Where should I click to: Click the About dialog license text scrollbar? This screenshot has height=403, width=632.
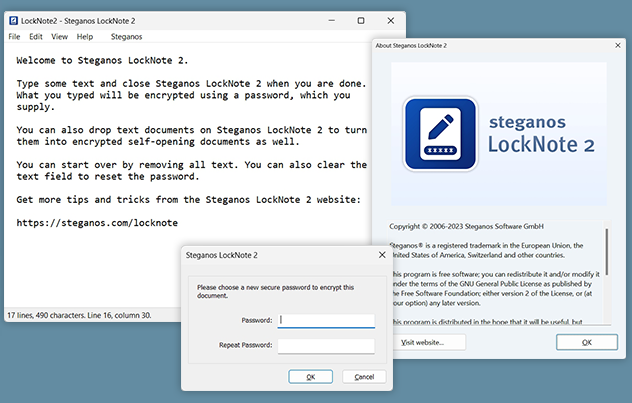click(x=607, y=252)
